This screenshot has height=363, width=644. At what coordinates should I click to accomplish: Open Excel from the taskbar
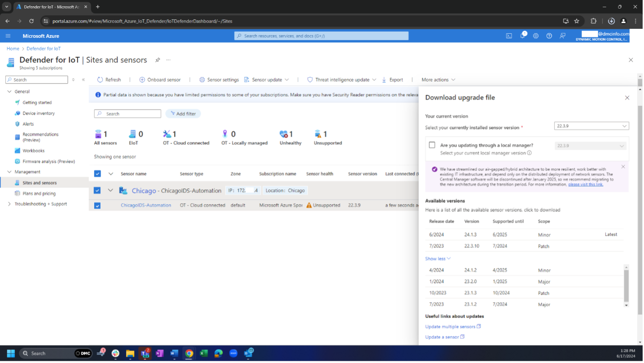click(x=204, y=353)
